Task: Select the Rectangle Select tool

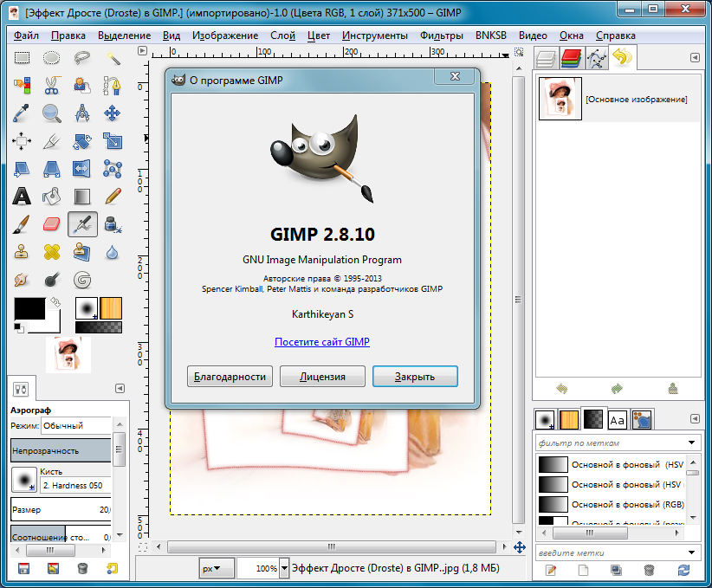Action: pos(22,58)
